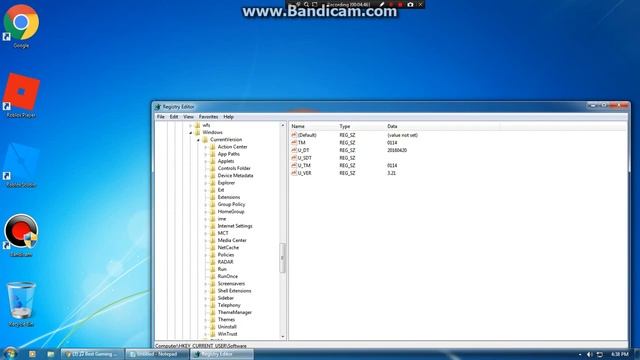Select the ThemeManager key label
This screenshot has height=360, width=640.
pos(235,312)
